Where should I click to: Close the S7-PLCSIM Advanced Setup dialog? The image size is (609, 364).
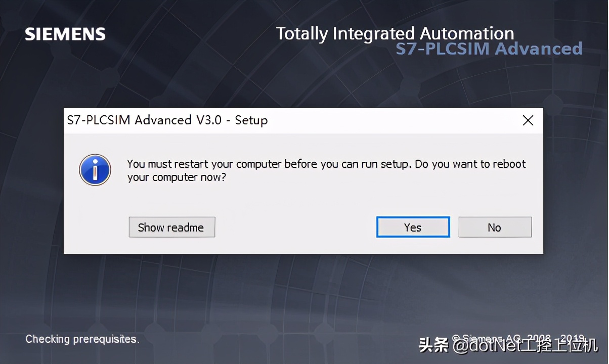coord(528,120)
